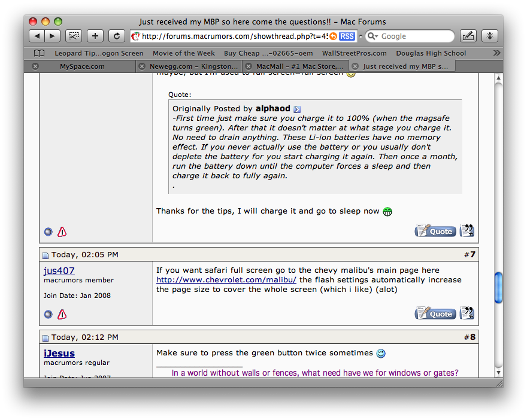Click the orange snapback arrow in address bar
This screenshot has height=420, width=527.
[x=333, y=36]
